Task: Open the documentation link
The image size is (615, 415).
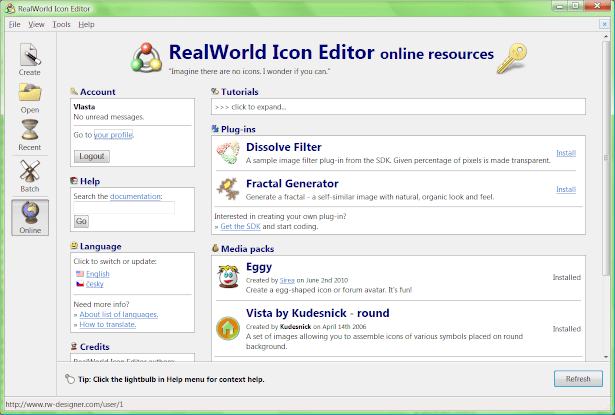Action: [x=135, y=196]
